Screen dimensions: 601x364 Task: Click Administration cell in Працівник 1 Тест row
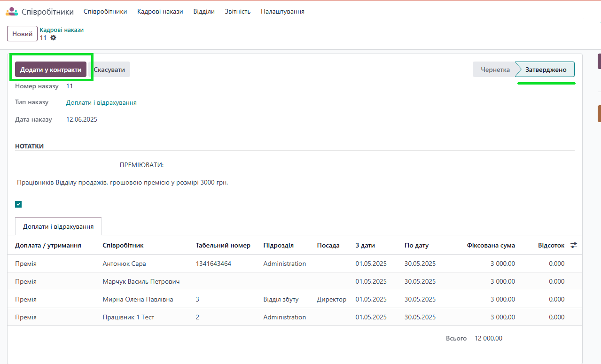285,317
